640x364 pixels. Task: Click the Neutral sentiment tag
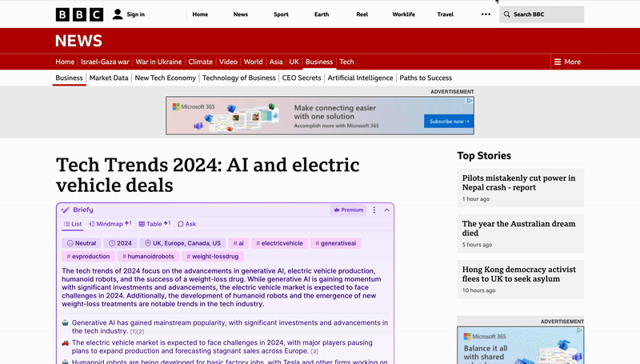82,243
